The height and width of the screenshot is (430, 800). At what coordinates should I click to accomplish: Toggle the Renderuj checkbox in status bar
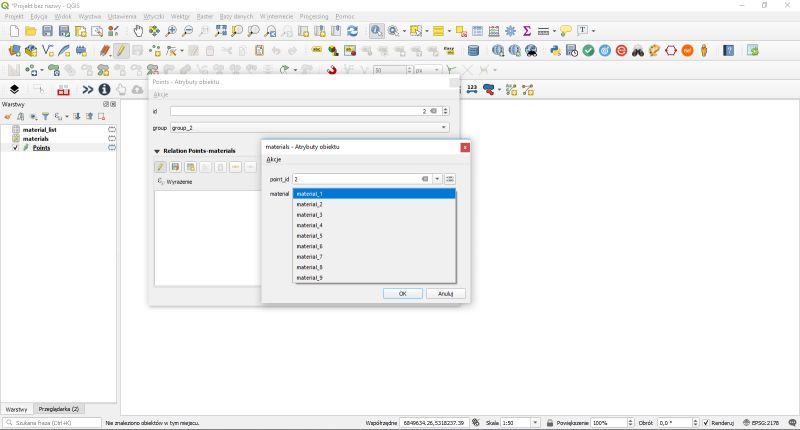[x=706, y=423]
